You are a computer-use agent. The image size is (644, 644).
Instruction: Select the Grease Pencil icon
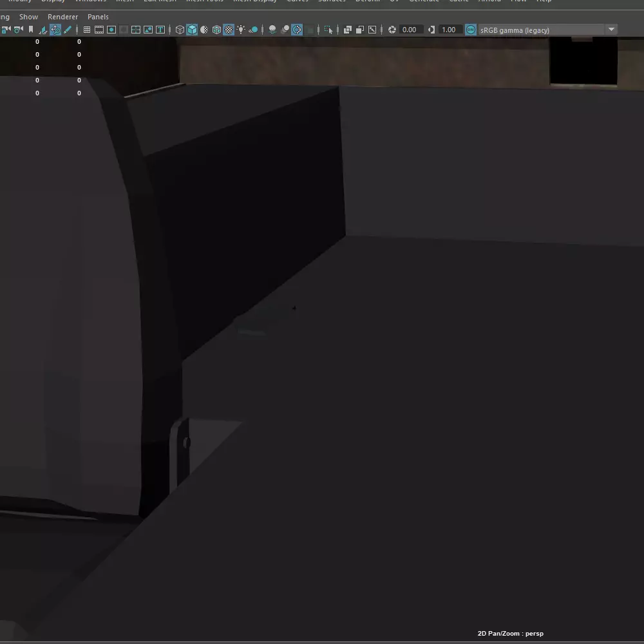coord(68,30)
